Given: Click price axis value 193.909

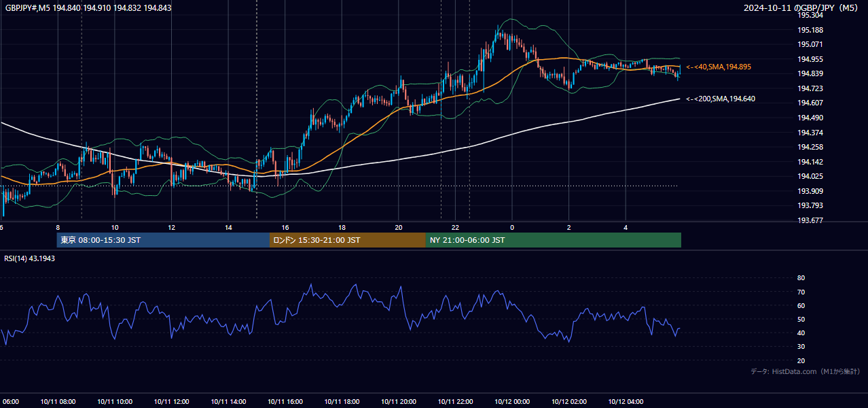Looking at the screenshot, I should point(810,191).
